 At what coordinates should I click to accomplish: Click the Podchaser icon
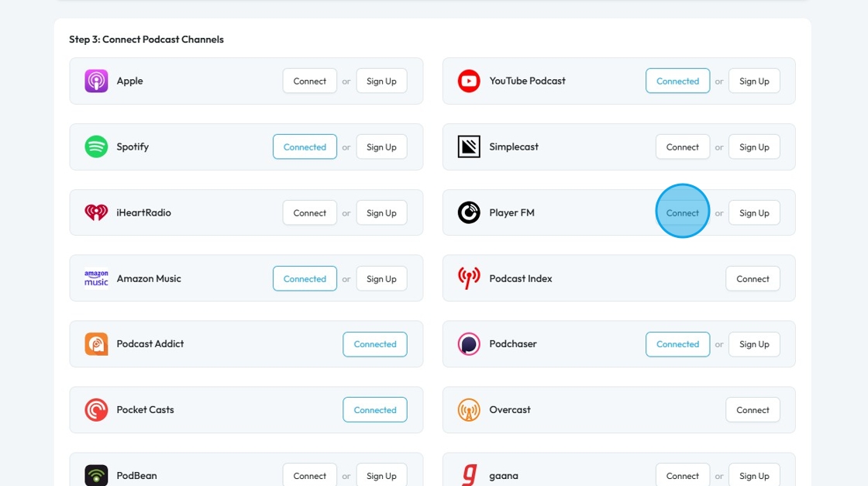(469, 343)
